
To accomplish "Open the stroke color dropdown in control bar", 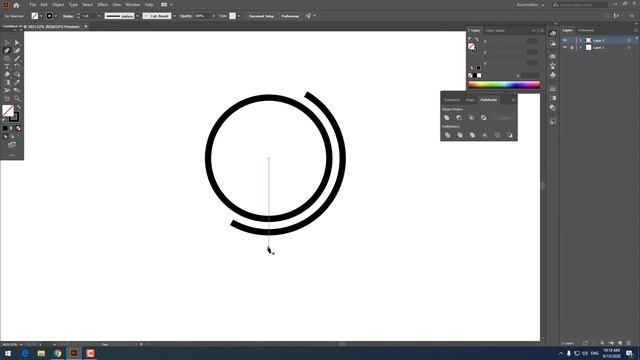I will 56,16.
